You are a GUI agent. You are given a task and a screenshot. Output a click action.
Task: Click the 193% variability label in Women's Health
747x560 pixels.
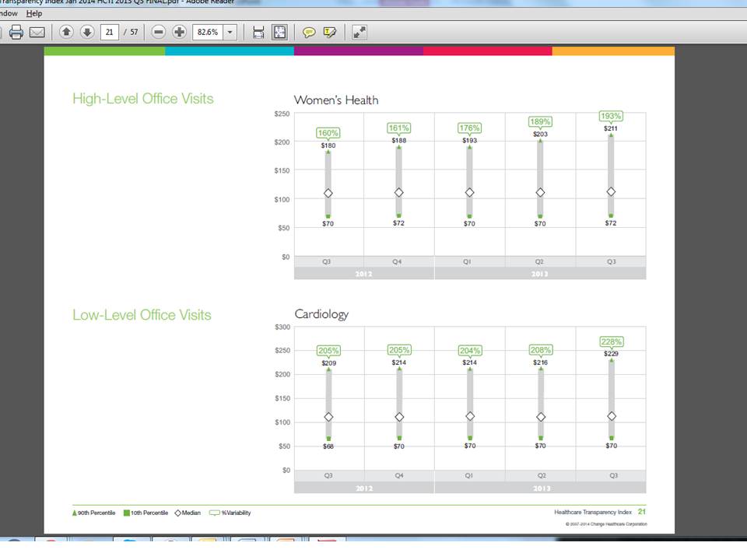click(x=611, y=116)
